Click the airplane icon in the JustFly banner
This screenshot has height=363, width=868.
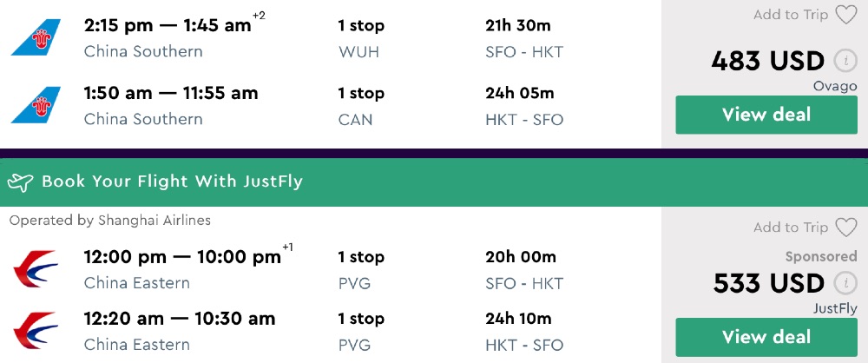[20, 182]
